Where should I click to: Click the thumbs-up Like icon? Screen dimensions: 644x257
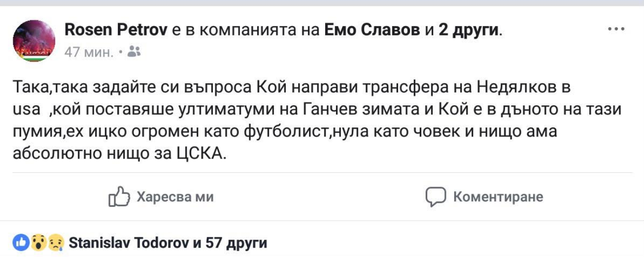point(119,197)
